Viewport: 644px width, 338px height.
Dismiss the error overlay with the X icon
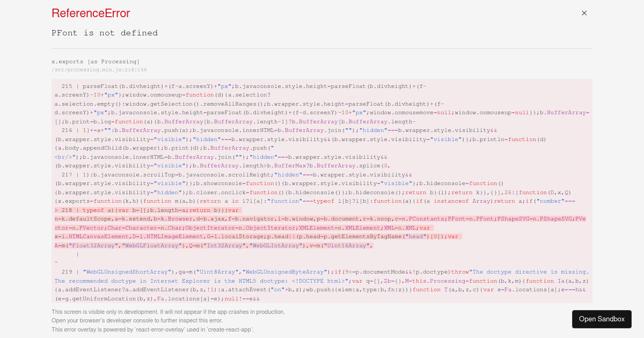coord(584,13)
